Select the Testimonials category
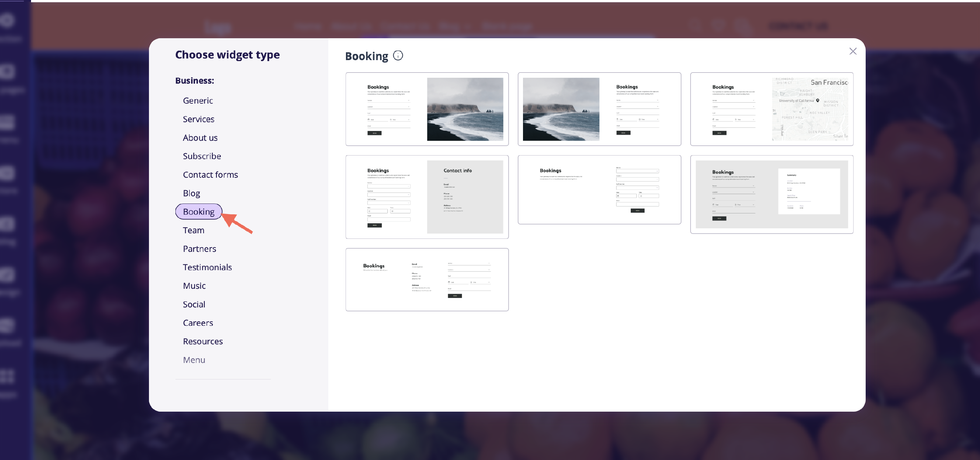Viewport: 980px width, 460px height. point(207,267)
